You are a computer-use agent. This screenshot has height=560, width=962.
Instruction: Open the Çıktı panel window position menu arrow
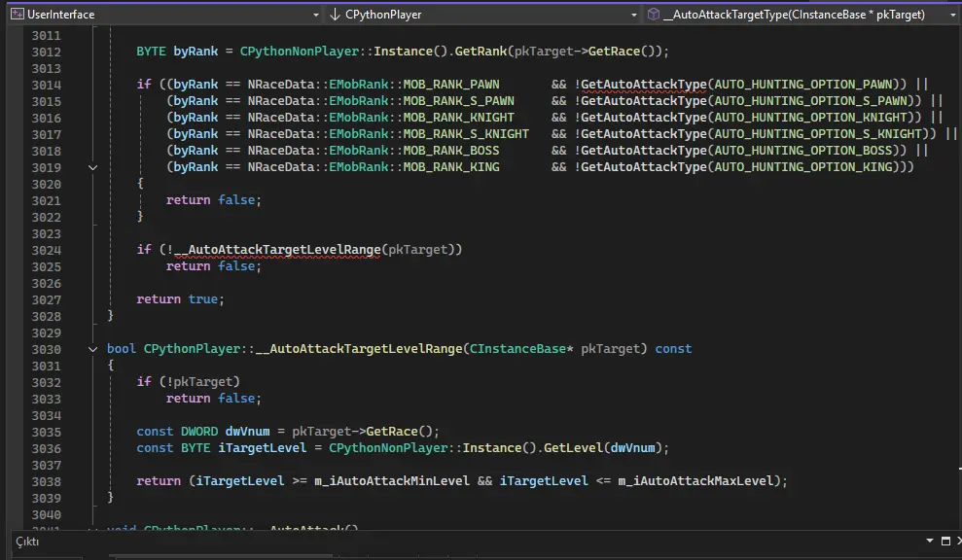(930, 541)
